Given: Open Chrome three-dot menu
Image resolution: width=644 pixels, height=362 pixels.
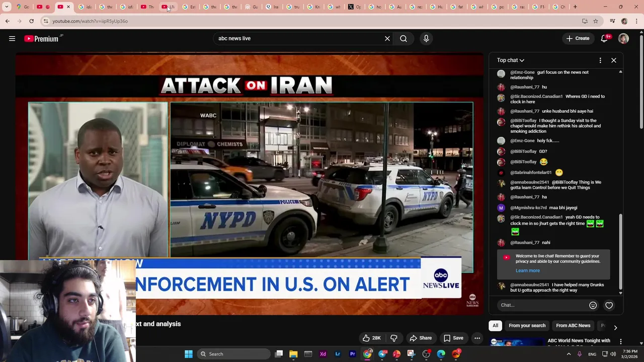Looking at the screenshot, I should (x=636, y=21).
